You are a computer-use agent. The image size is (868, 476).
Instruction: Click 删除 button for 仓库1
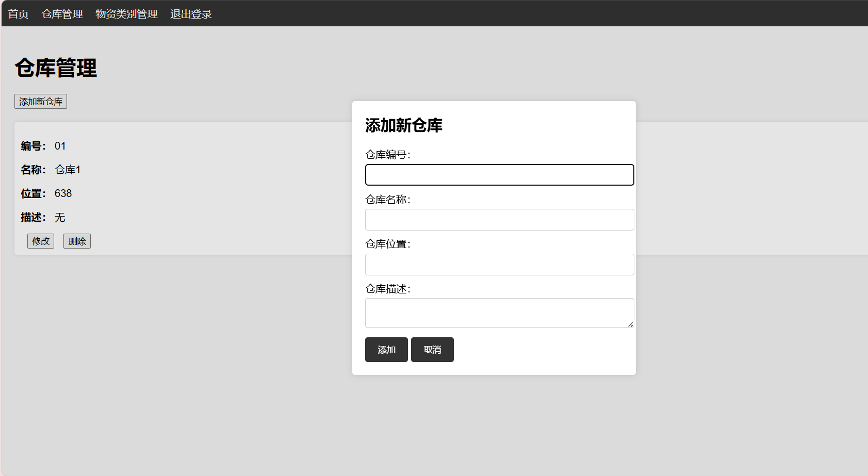coord(77,241)
